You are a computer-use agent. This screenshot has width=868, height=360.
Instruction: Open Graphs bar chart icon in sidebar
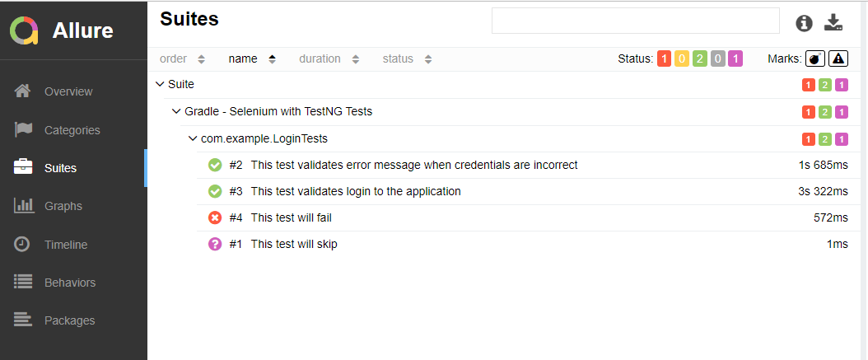[24, 206]
